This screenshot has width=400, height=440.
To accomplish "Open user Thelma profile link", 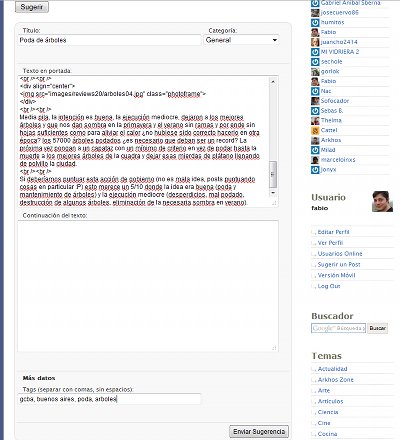I will click(331, 121).
